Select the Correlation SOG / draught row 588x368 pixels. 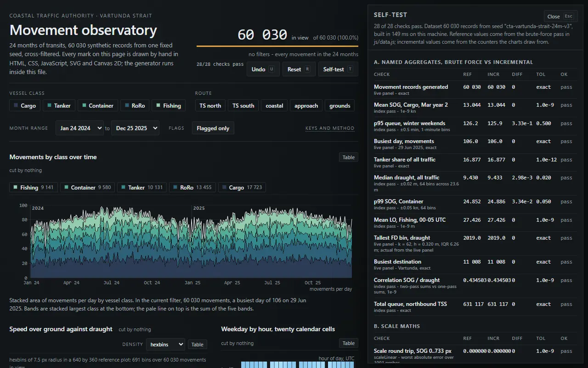pyautogui.click(x=475, y=286)
